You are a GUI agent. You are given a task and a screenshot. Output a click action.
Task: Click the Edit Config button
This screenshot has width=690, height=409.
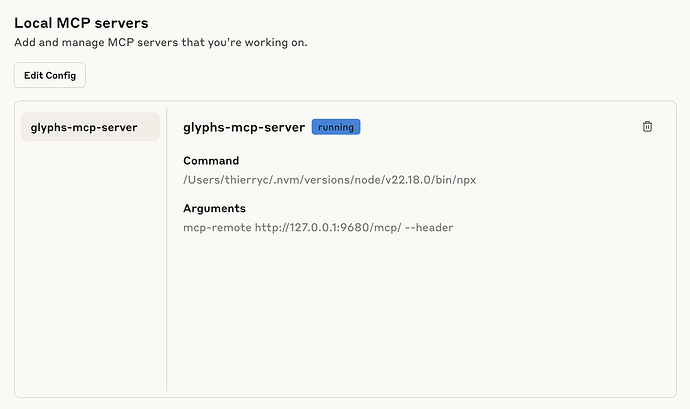click(50, 76)
